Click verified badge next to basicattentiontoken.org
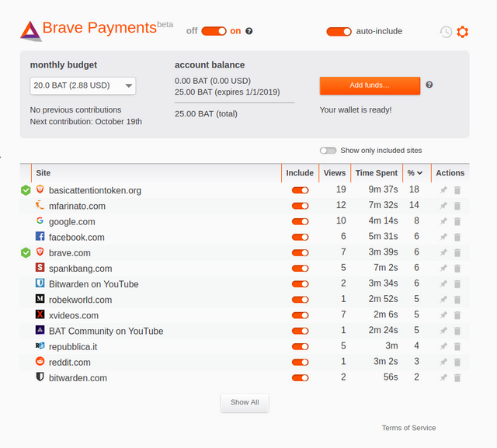The width and height of the screenshot is (497, 448). coord(26,190)
